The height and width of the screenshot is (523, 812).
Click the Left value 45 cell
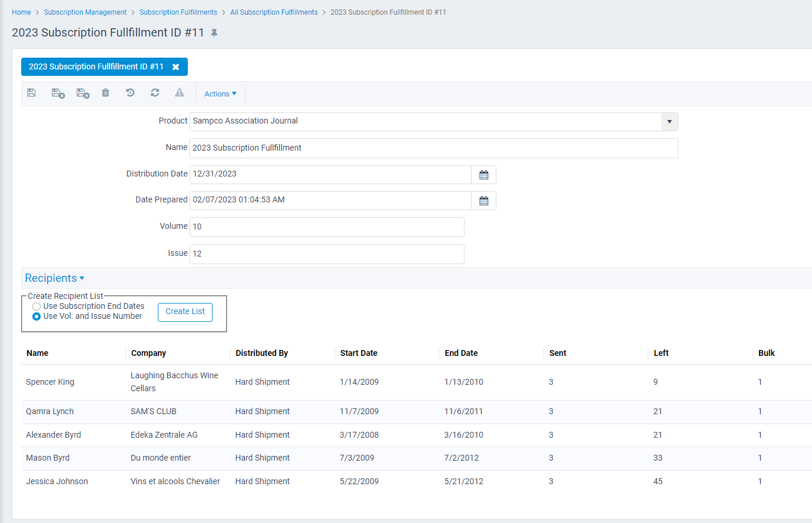tap(658, 482)
